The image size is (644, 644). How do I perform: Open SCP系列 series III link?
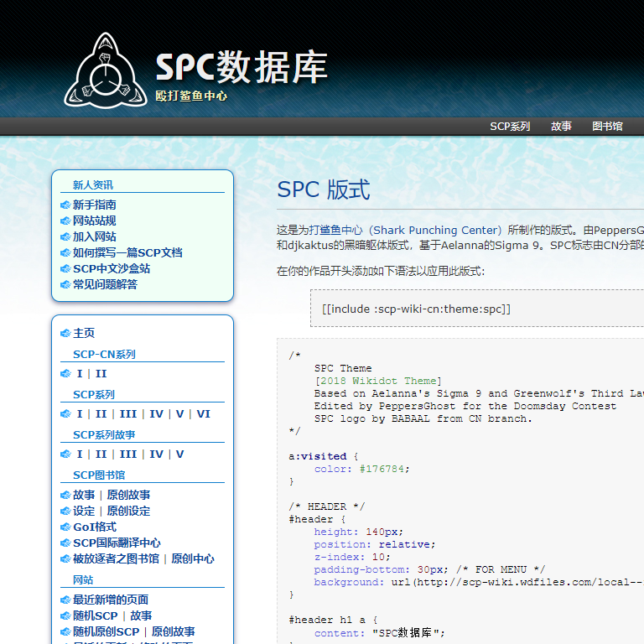(x=128, y=414)
